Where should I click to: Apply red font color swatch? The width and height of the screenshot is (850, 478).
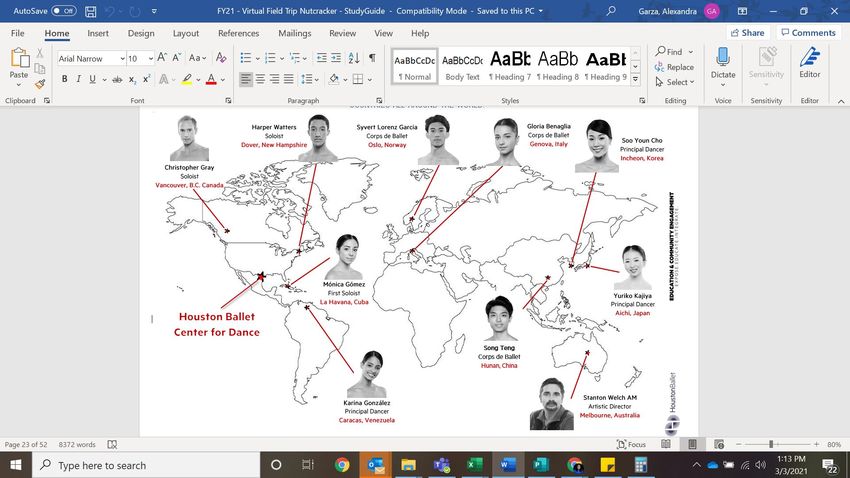(211, 79)
